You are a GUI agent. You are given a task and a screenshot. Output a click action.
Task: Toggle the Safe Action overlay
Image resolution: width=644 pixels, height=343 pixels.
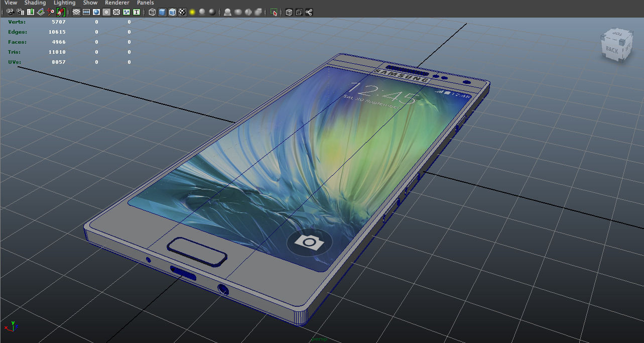pyautogui.click(x=126, y=12)
